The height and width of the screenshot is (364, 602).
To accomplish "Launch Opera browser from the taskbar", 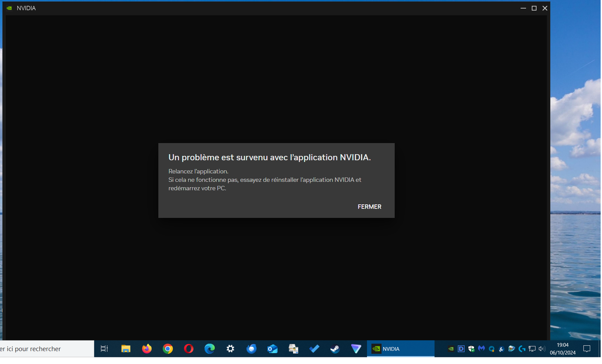I will [189, 349].
